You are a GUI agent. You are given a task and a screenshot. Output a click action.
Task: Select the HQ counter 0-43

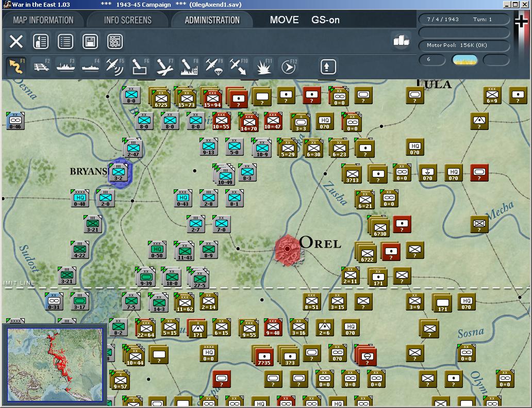pyautogui.click(x=183, y=199)
